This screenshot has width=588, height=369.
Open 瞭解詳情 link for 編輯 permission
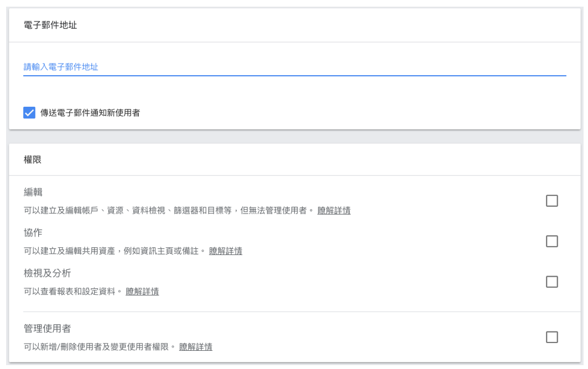334,211
